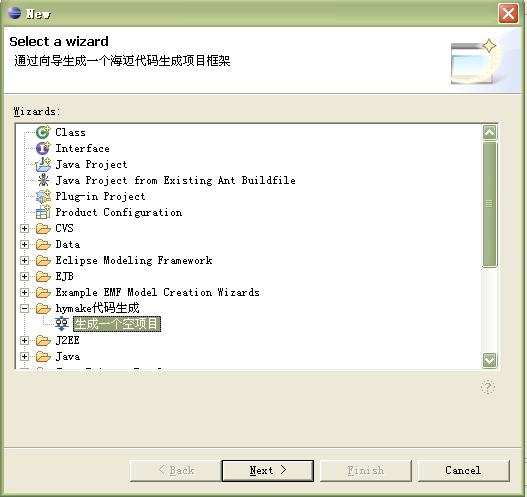Click the Product Configuration icon
Screen dimensions: 527x497
[43, 212]
